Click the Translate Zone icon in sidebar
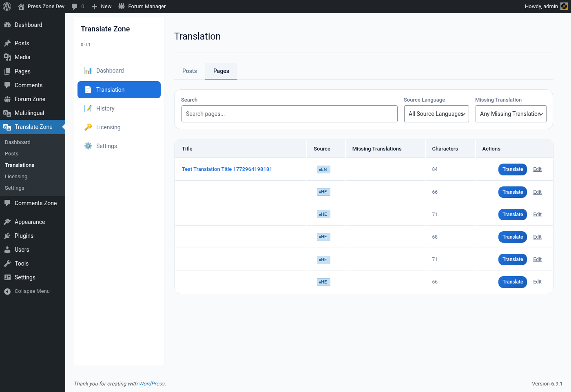571x392 pixels. pyautogui.click(x=7, y=127)
